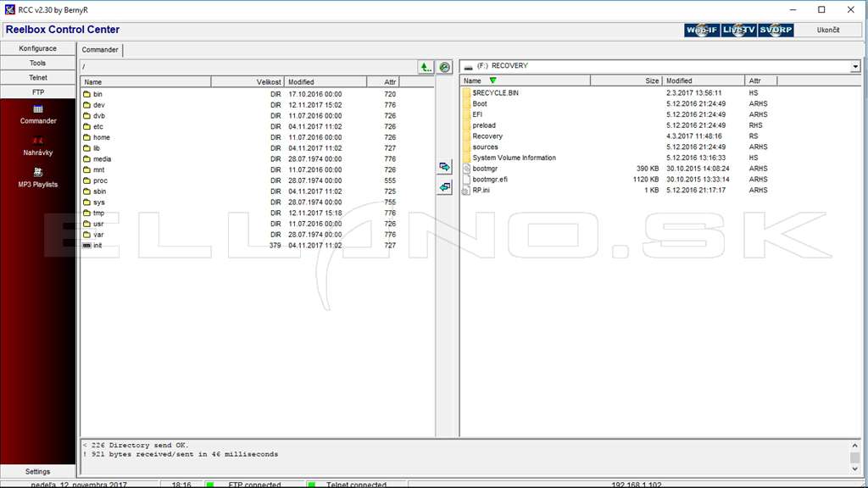Screen dimensions: 868x488
Task: Open Settings section at bottom
Action: coord(37,471)
